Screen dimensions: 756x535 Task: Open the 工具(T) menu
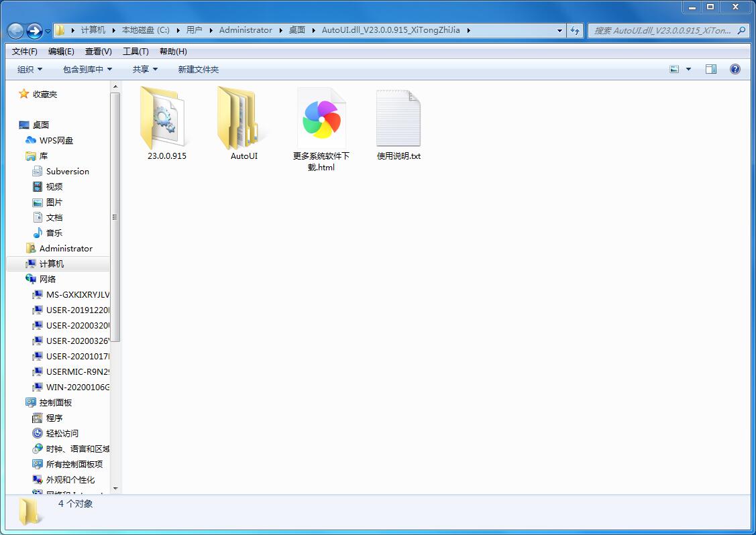[136, 52]
